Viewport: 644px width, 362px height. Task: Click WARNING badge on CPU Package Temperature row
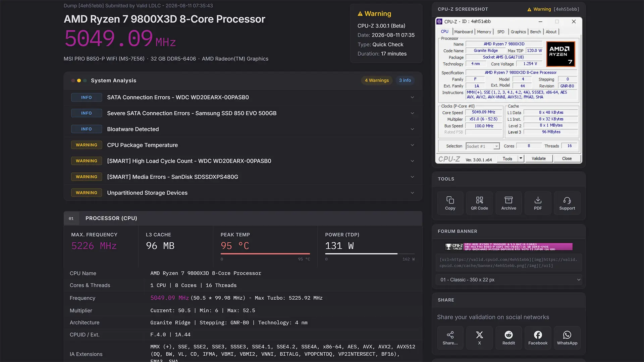point(86,145)
